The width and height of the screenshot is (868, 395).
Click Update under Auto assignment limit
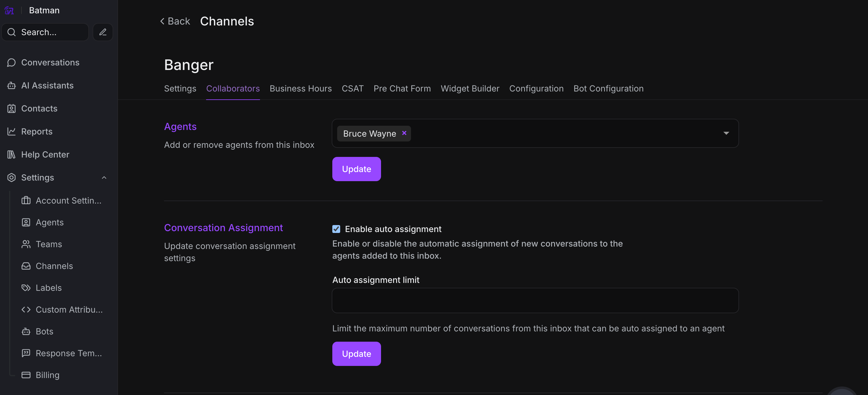point(356,354)
